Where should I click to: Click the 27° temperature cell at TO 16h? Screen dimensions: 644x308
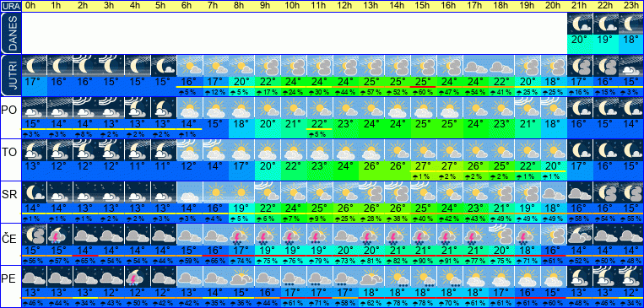click(448, 166)
